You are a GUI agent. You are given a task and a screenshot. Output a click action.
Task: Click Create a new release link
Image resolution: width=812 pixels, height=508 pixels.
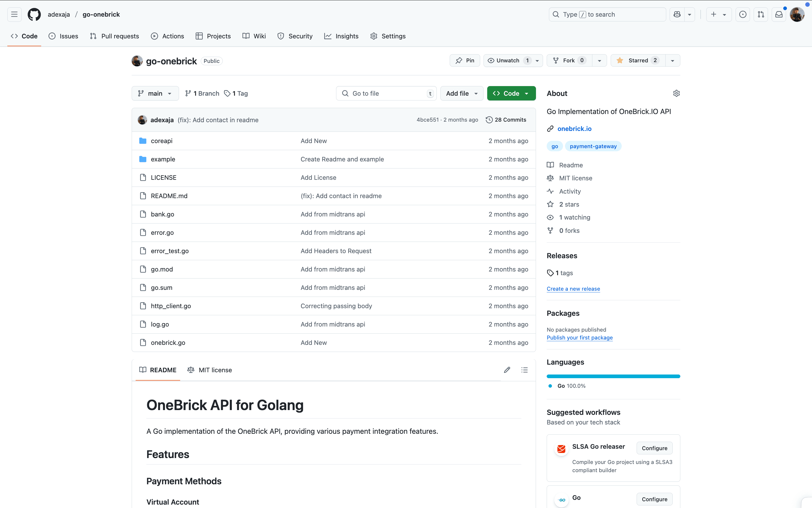pos(573,289)
